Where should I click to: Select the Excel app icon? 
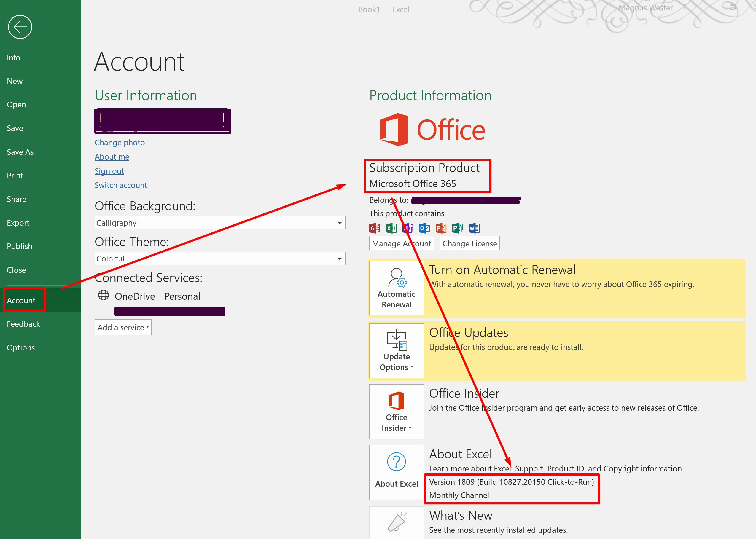(391, 228)
